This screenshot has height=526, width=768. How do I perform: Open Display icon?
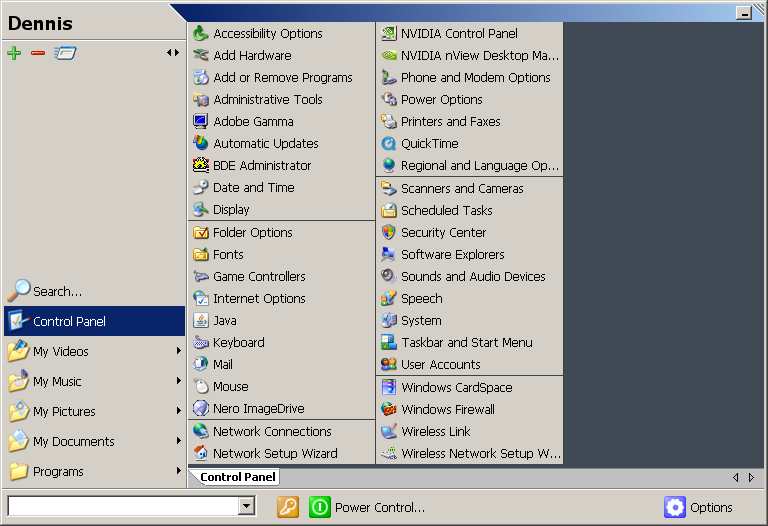[200, 210]
